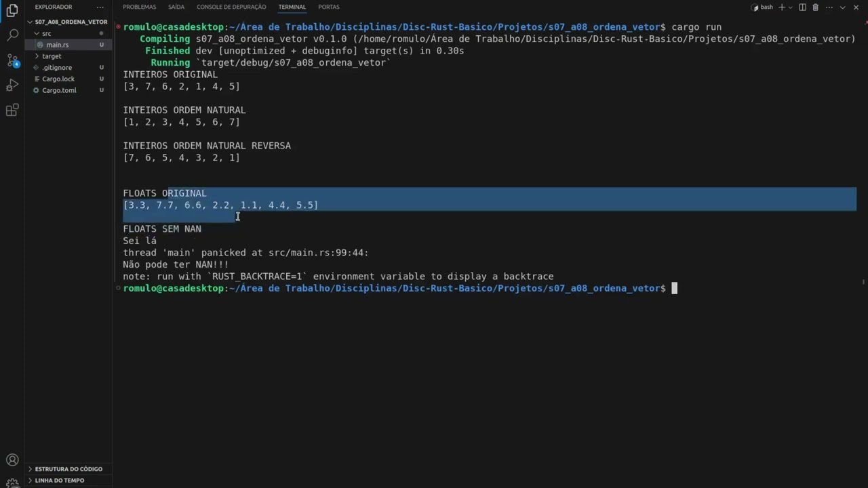The height and width of the screenshot is (488, 868).
Task: Split the terminal pane
Action: click(x=803, y=7)
